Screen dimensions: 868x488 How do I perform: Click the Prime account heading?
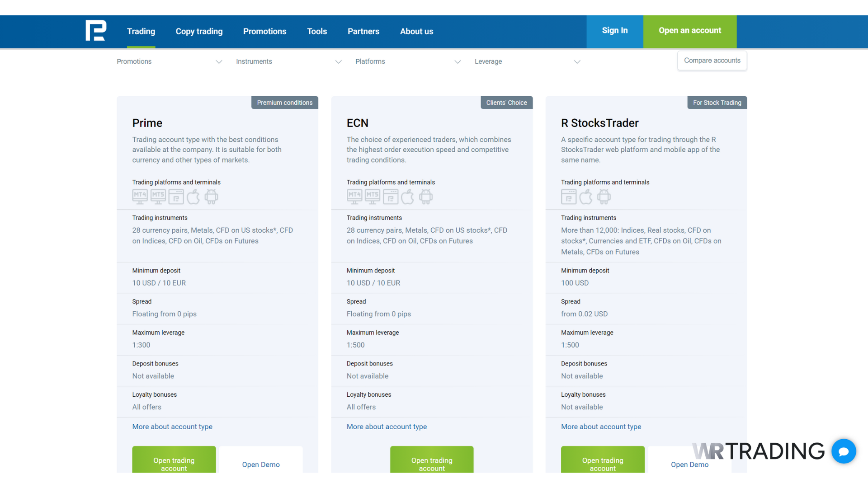click(147, 123)
